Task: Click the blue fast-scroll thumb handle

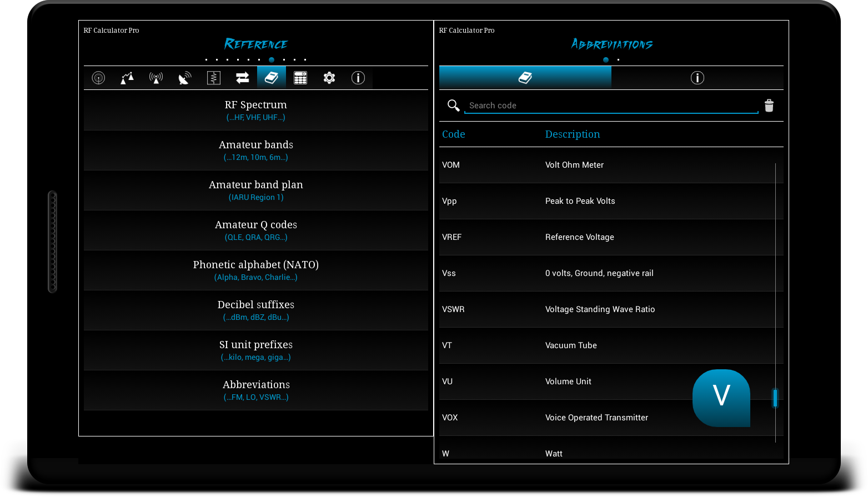Action: (x=775, y=398)
